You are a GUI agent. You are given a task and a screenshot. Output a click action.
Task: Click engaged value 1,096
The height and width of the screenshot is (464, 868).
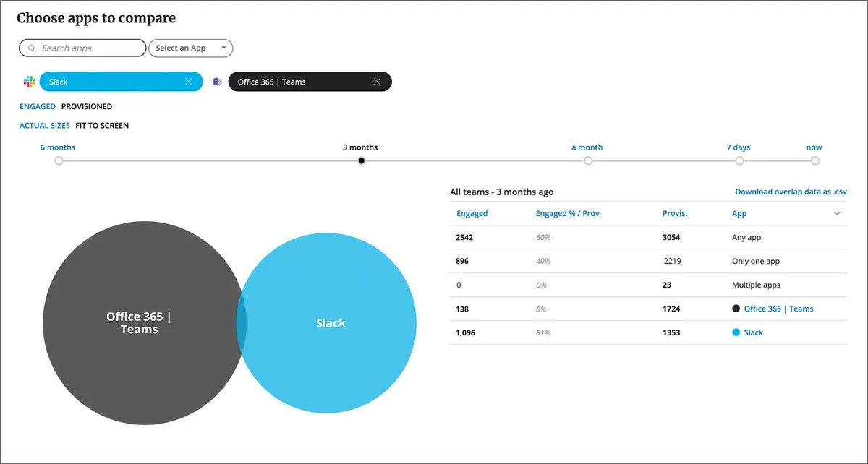click(467, 332)
